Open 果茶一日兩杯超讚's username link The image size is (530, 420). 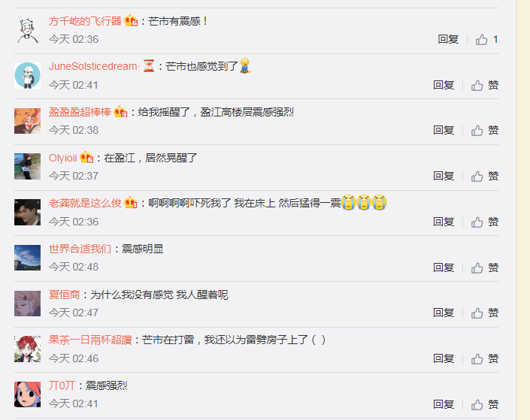(90, 340)
